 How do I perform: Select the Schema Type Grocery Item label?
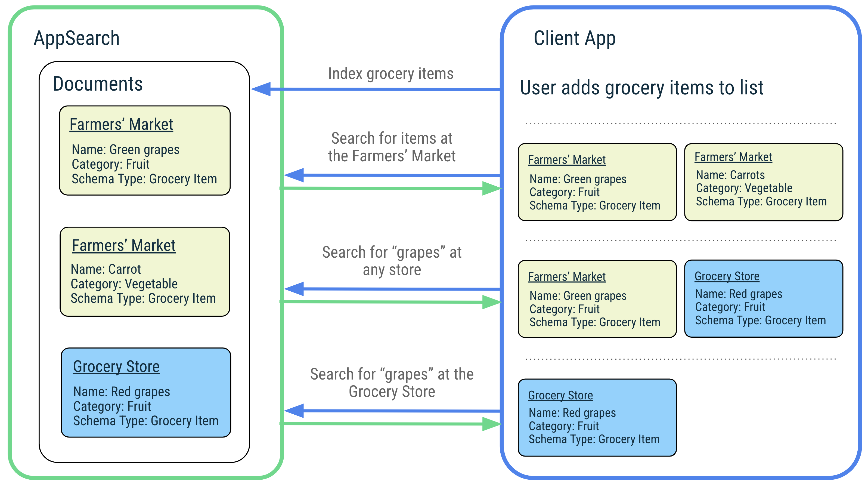pos(143,178)
